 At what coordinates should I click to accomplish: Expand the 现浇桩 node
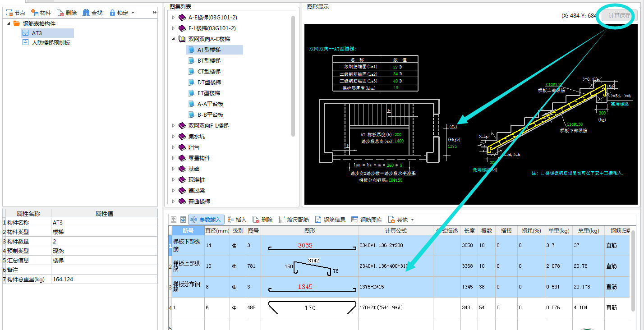[173, 180]
